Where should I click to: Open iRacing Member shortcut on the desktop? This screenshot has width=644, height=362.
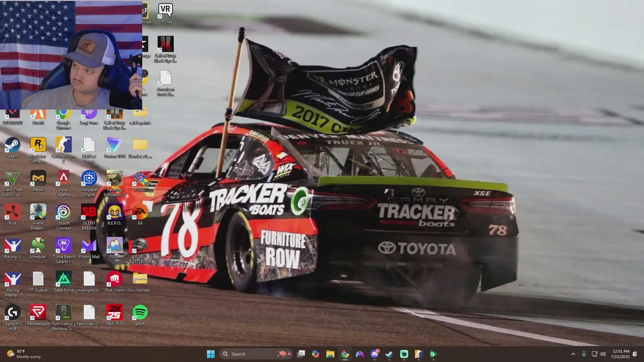(x=13, y=284)
